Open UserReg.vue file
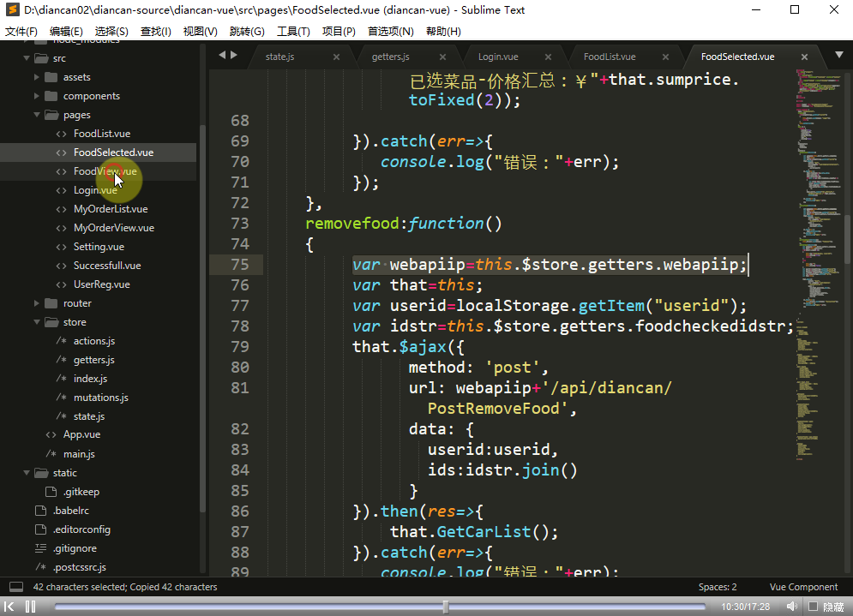Image resolution: width=853 pixels, height=616 pixels. tap(102, 284)
